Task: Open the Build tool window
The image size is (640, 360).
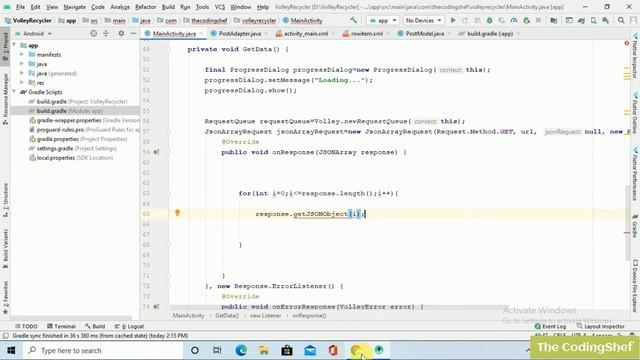Action: (95, 326)
